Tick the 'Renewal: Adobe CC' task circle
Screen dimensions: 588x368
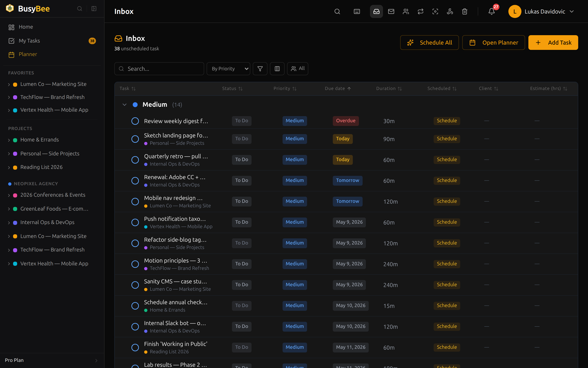click(x=135, y=181)
